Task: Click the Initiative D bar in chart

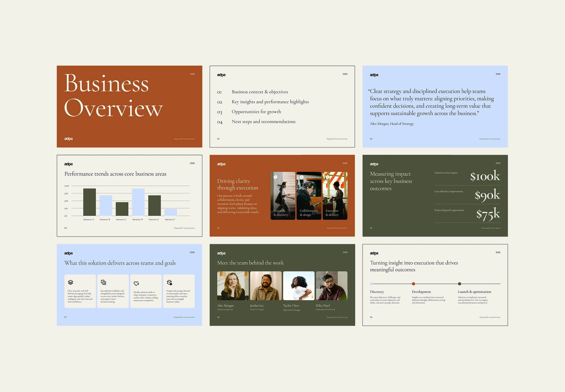Action: pos(138,202)
